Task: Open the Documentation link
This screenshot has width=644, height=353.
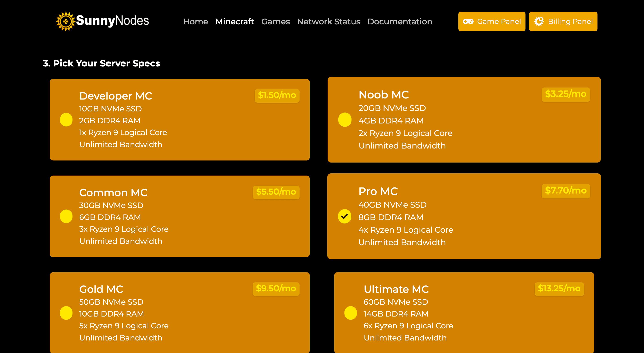Action: pyautogui.click(x=400, y=21)
